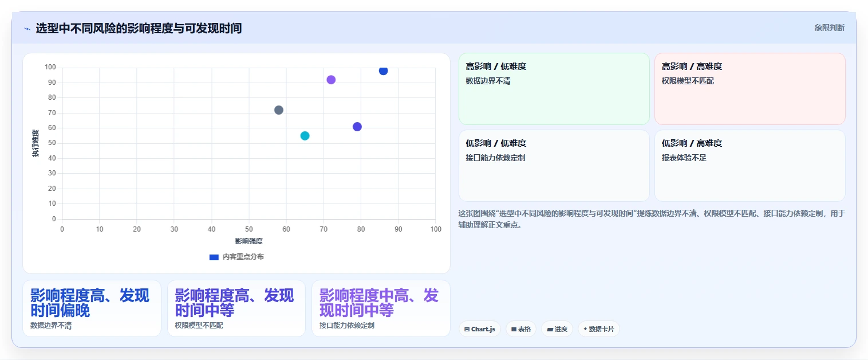Viewport: 868px width, 360px height.
Task: Open the 低影响 / 低难度 quadrant card
Action: pyautogui.click(x=554, y=166)
